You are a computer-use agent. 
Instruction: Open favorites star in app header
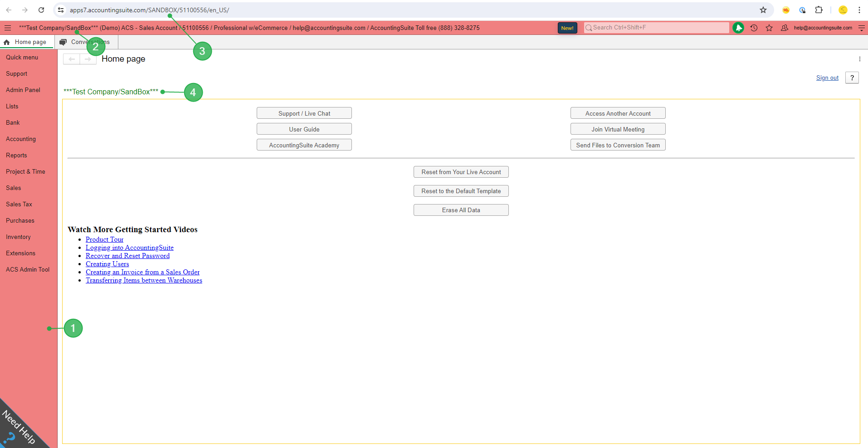click(x=769, y=28)
